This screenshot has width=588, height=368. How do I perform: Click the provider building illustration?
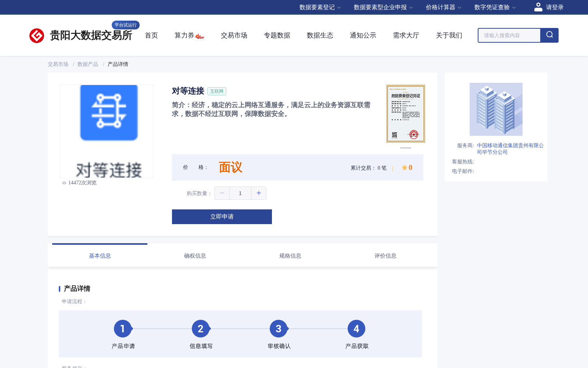click(496, 109)
